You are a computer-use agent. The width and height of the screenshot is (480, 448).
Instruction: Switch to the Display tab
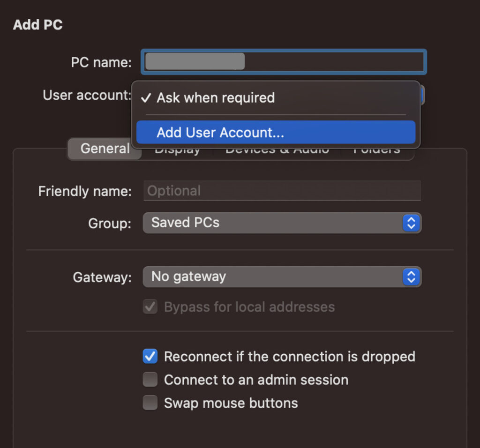(177, 152)
